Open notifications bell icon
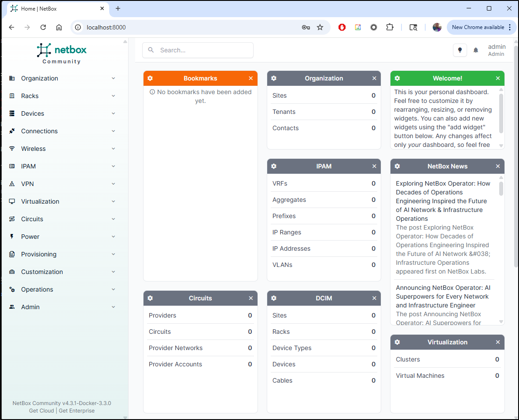Image resolution: width=519 pixels, height=420 pixels. click(475, 50)
